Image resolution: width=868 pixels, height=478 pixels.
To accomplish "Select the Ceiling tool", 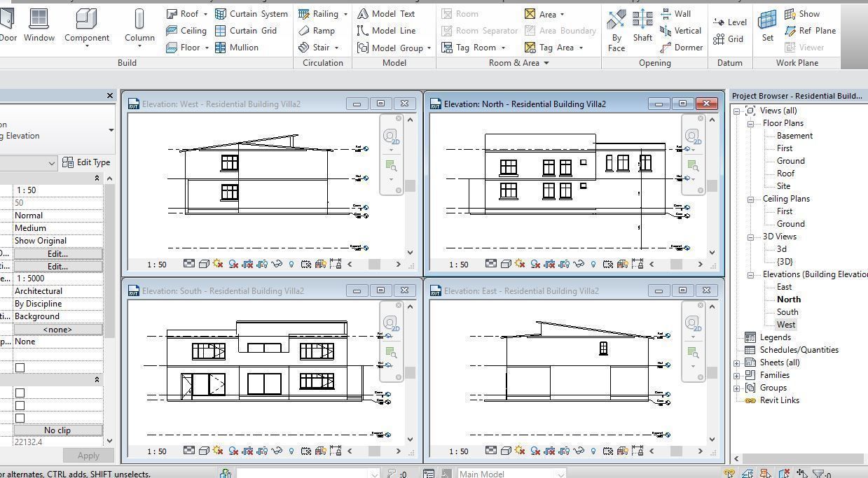I will coord(186,31).
